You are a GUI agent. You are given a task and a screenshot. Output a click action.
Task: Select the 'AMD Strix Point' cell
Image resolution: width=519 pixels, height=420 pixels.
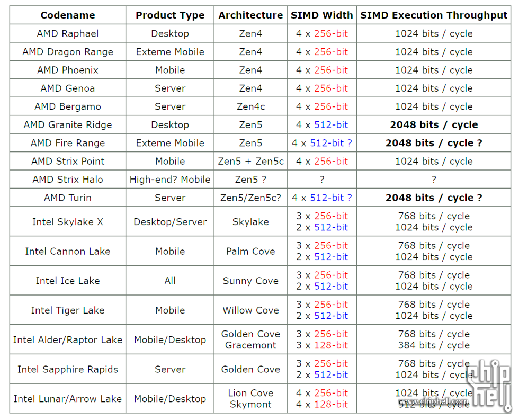(68, 161)
